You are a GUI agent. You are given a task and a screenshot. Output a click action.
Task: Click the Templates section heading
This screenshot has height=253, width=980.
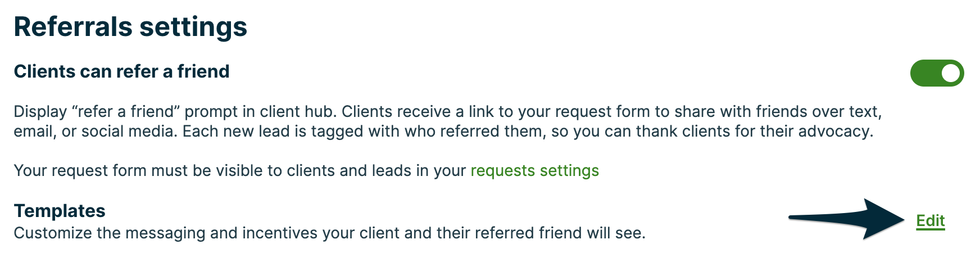[60, 210]
